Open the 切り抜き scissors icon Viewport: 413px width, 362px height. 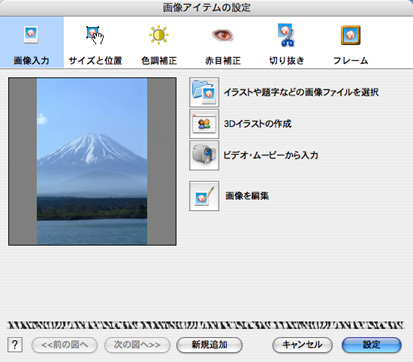(x=286, y=35)
